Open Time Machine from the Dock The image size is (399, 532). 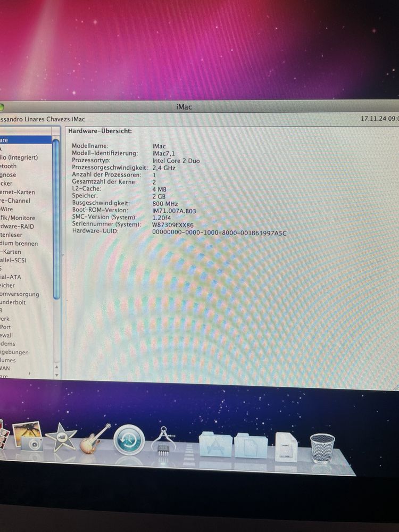coord(129,440)
